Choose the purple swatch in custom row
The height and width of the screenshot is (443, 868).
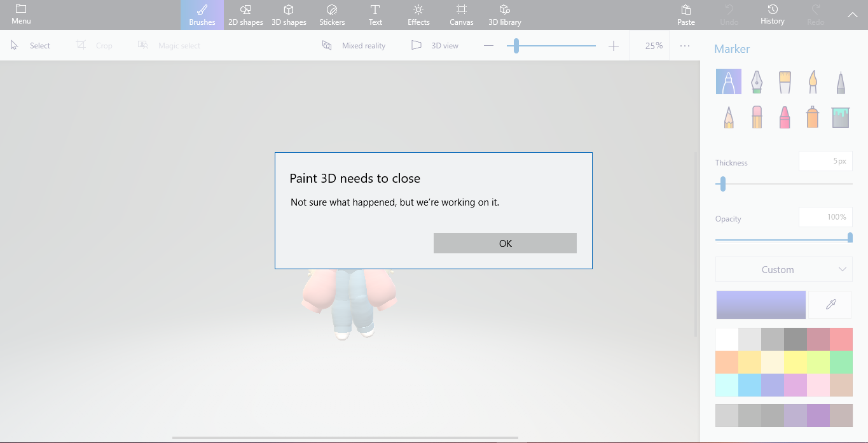pos(818,416)
